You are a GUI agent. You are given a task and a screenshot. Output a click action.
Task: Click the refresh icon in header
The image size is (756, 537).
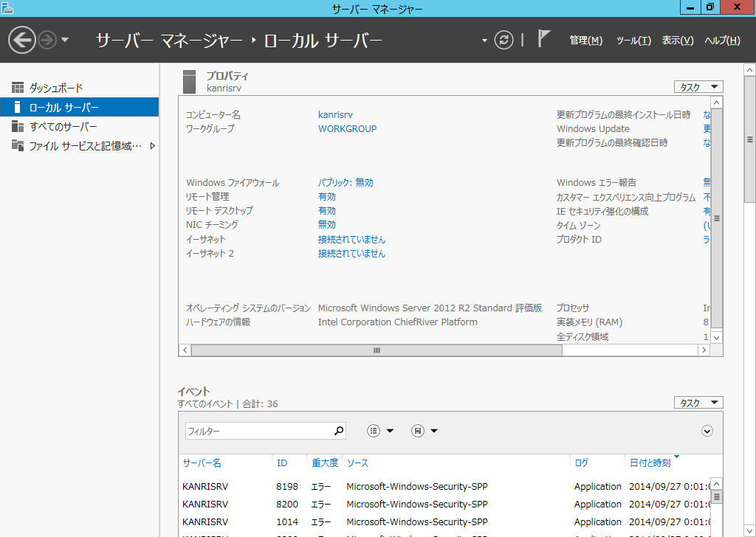pyautogui.click(x=504, y=40)
